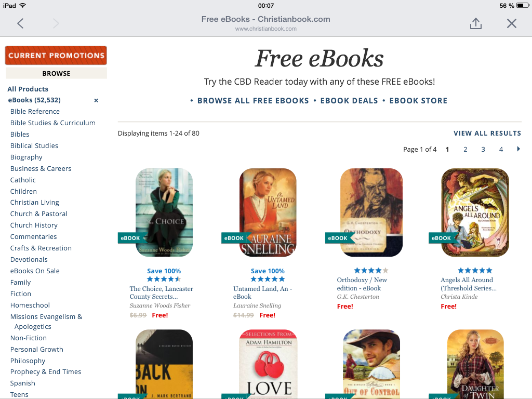Go to next results page arrow
Viewport: 532px width, 399px height.
coord(518,149)
